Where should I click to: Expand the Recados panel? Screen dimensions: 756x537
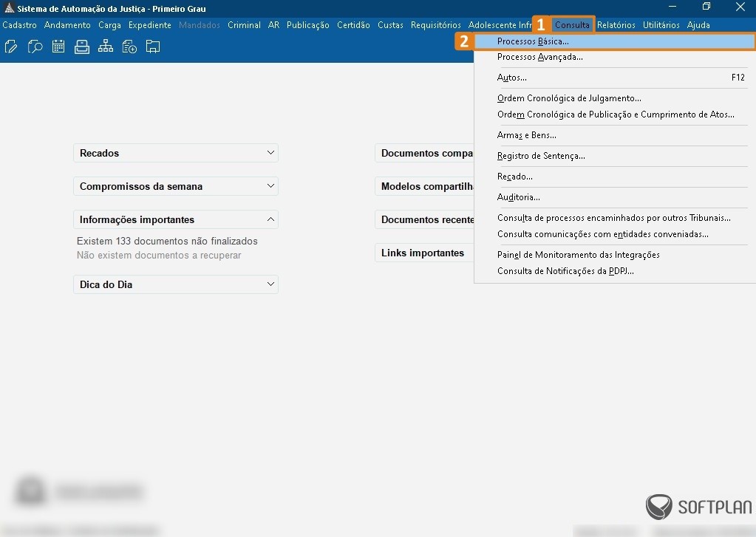pos(175,153)
